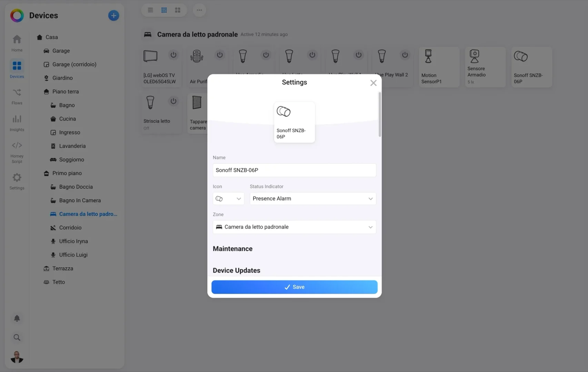Open the Status Indicator dropdown
588x372 pixels.
pos(313,199)
